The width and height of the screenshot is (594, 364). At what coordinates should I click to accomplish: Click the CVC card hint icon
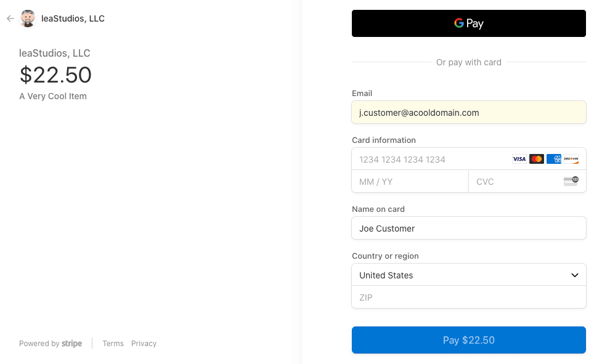(571, 181)
